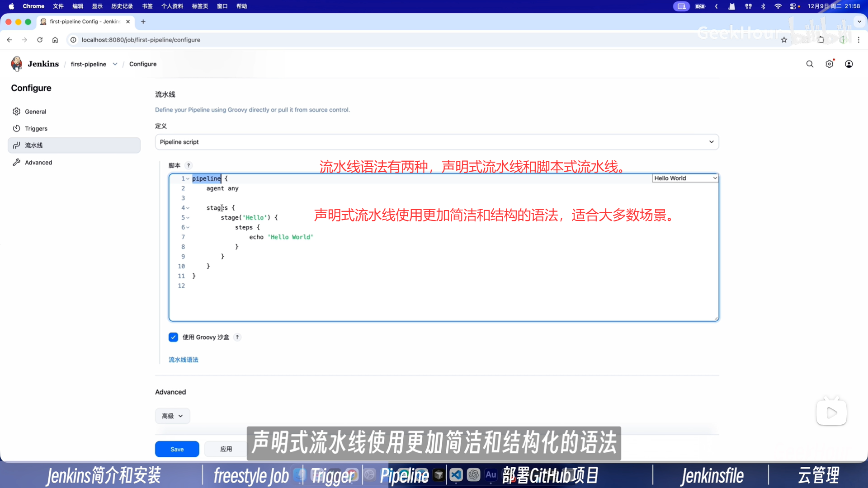Click the Jenkins logo icon
Viewport: 868px width, 488px height.
tap(17, 64)
